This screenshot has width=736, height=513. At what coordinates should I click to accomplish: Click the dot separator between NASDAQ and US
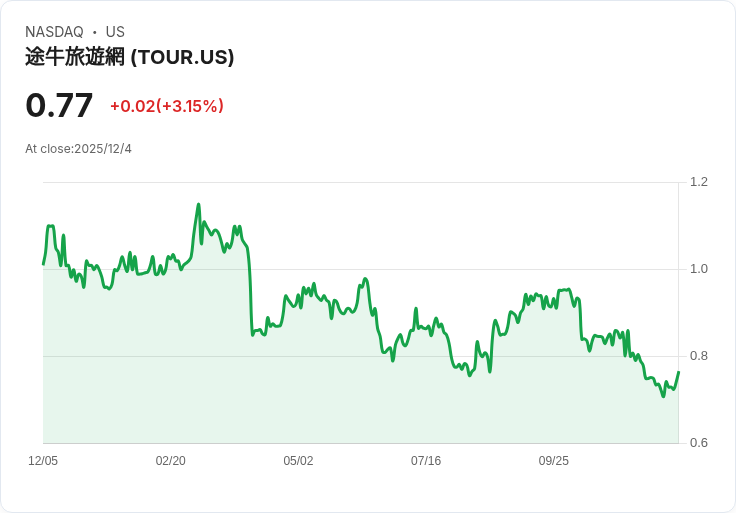[94, 32]
